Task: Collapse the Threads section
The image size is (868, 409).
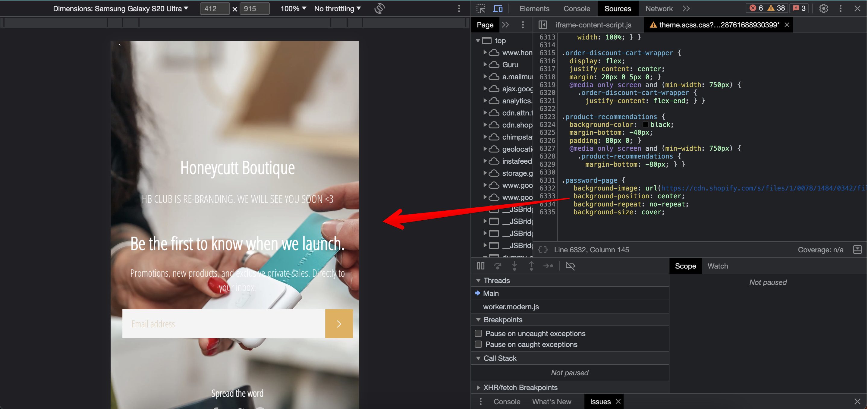Action: tap(478, 281)
